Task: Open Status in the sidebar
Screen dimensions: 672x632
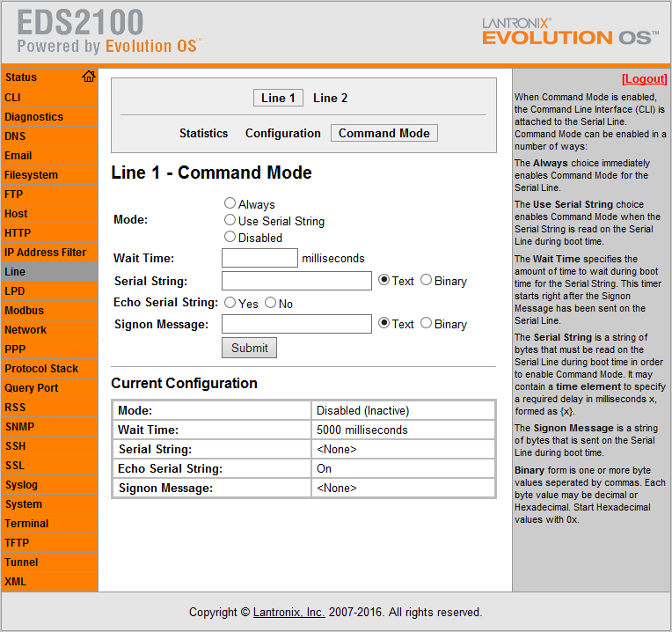Action: pos(50,77)
